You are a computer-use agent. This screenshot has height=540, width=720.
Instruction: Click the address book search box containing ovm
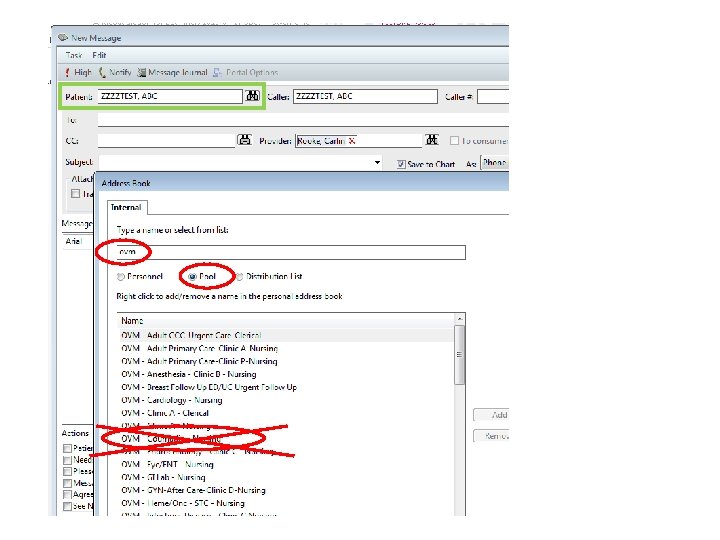[291, 252]
